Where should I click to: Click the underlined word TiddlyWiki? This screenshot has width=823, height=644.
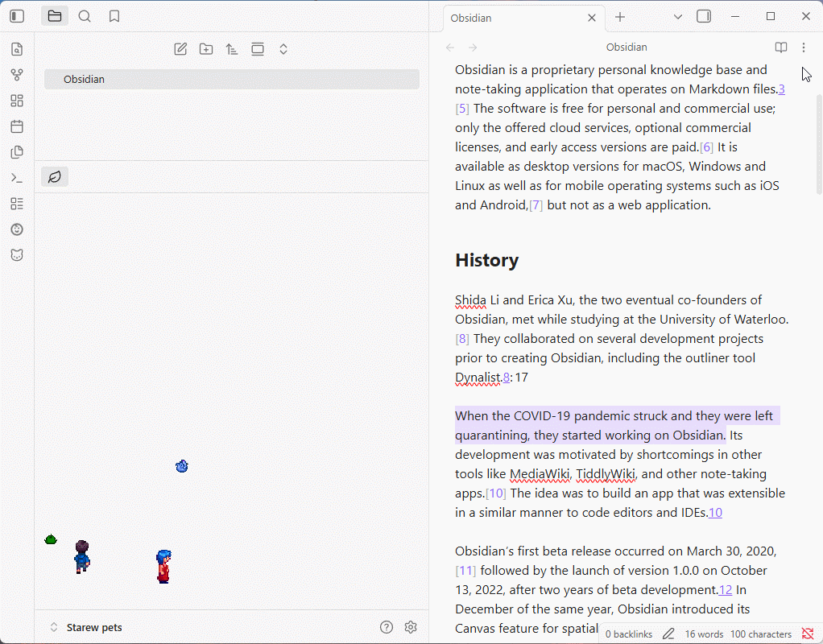tap(606, 474)
